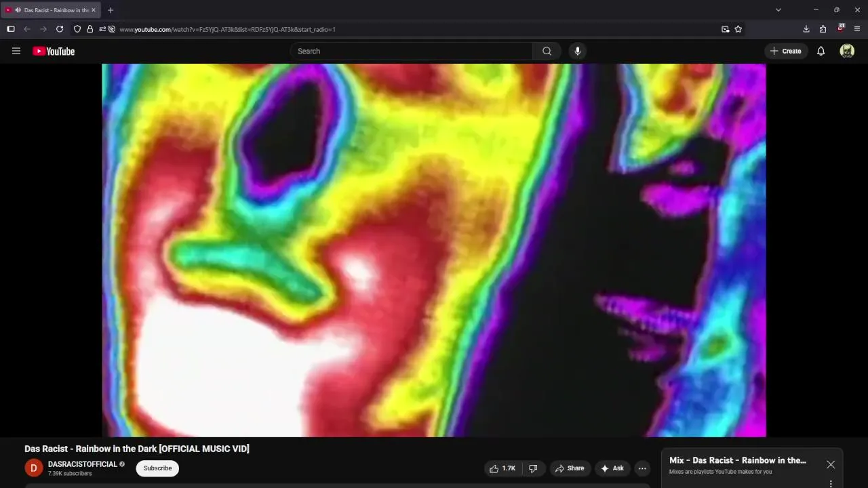Go back in browser history

pos(27,29)
